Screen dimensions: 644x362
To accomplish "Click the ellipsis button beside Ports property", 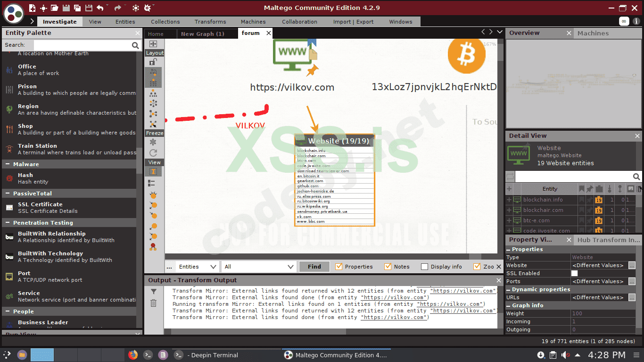I will click(x=632, y=281).
